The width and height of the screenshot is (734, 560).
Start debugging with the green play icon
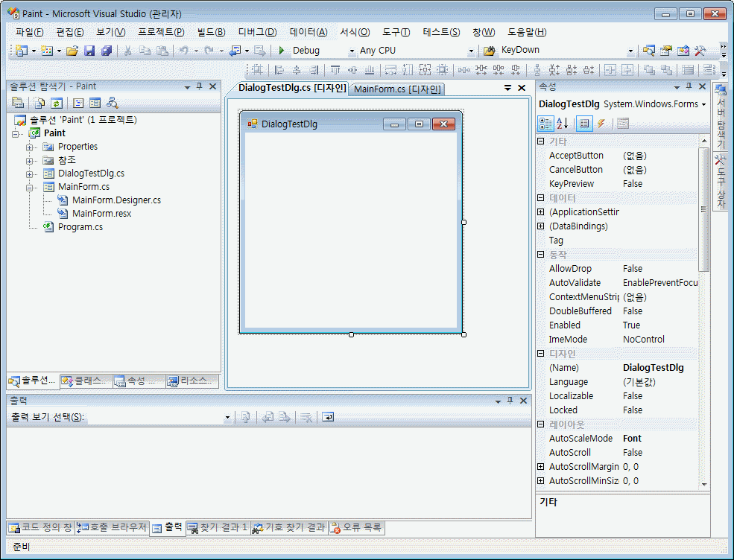[x=282, y=50]
